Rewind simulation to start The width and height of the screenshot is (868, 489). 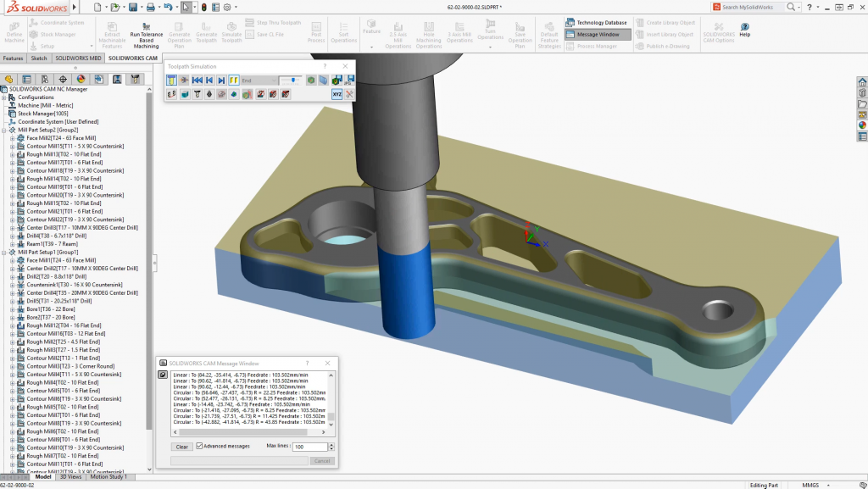tap(197, 81)
